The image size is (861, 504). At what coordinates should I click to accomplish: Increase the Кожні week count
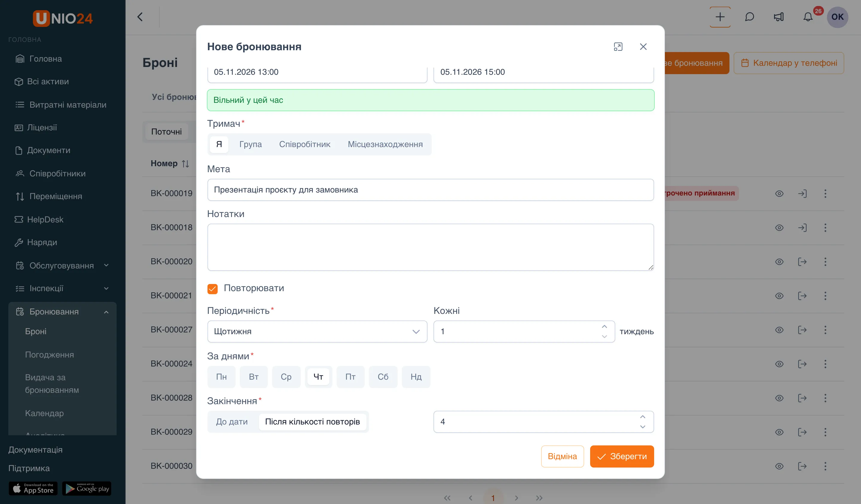click(604, 327)
